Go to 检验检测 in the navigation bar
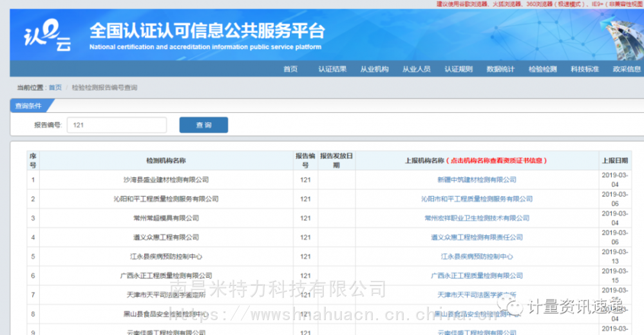The height and width of the screenshot is (335, 644). pos(542,69)
